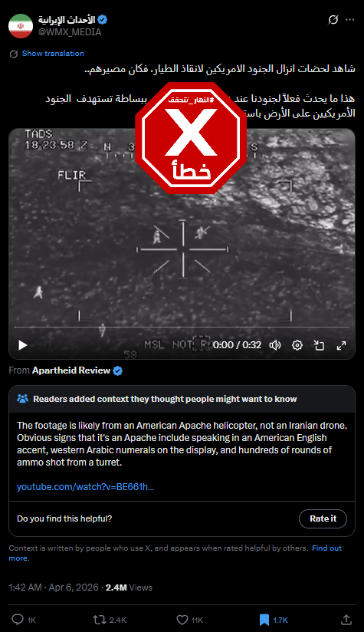Open the youtube.com link in note
The height and width of the screenshot is (632, 364).
[85, 487]
